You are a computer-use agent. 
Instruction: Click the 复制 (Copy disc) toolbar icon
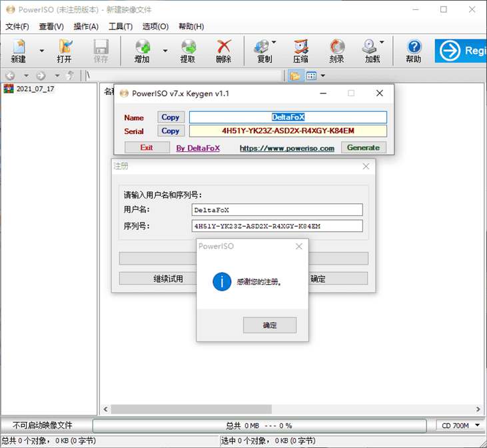(263, 51)
